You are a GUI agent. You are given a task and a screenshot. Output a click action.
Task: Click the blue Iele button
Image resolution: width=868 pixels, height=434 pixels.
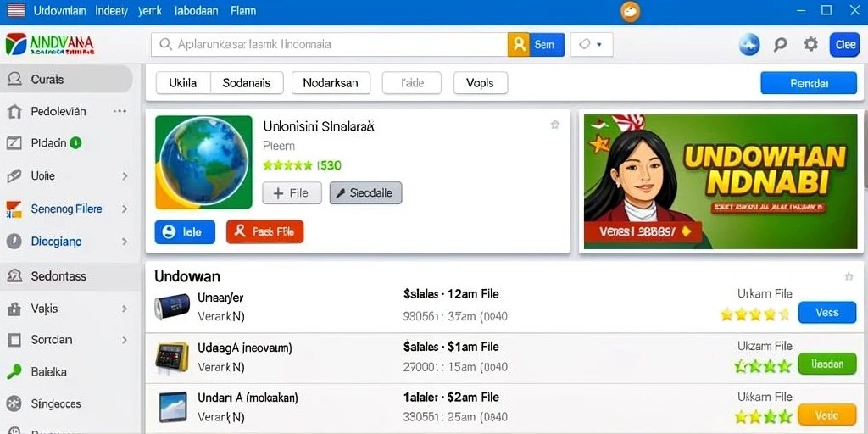(185, 232)
